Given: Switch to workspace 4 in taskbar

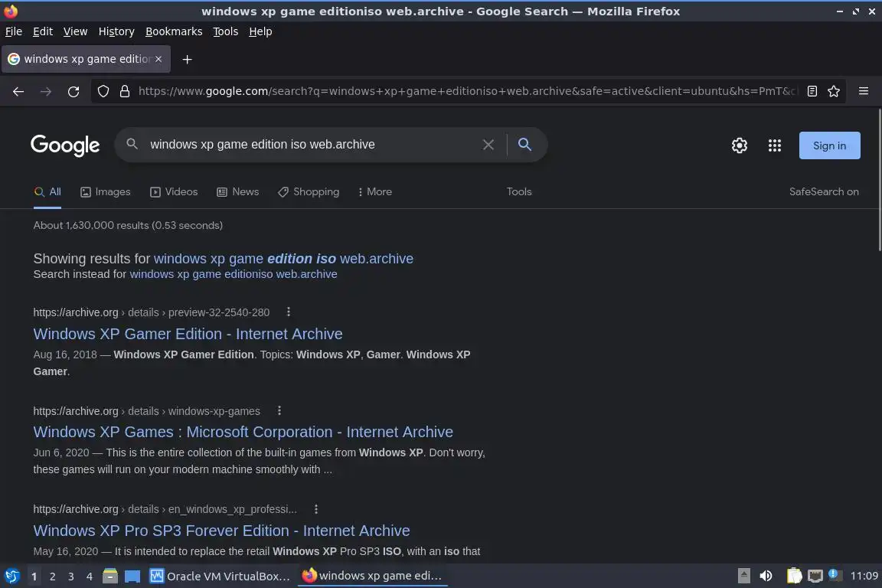Looking at the screenshot, I should (x=90, y=577).
